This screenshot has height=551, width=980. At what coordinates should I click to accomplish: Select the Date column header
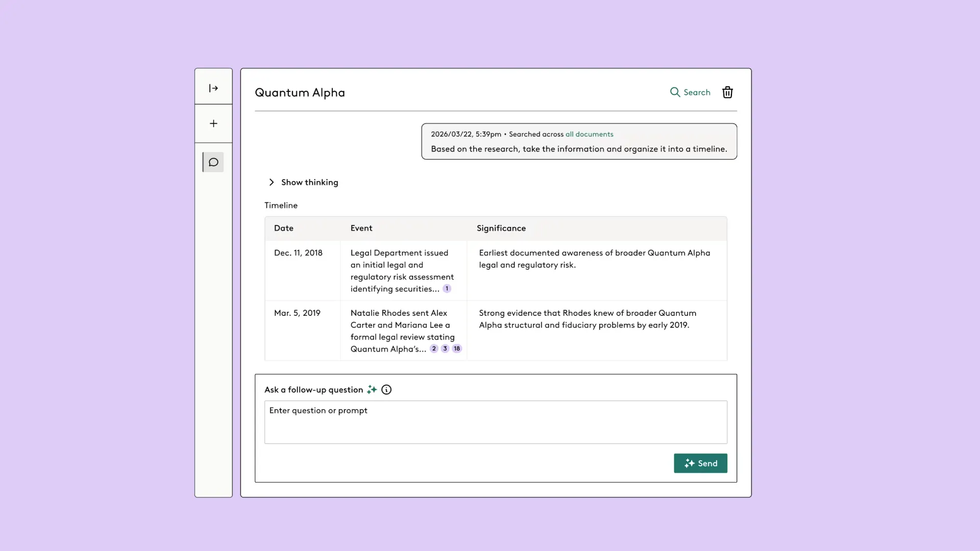284,229
